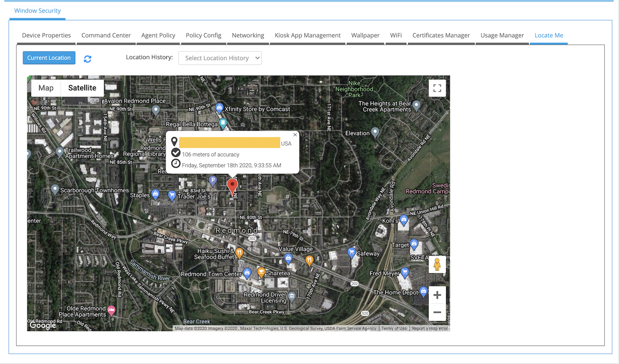This screenshot has height=364, width=619.
Task: Click the Redmond Town Center marker
Action: pyautogui.click(x=247, y=273)
